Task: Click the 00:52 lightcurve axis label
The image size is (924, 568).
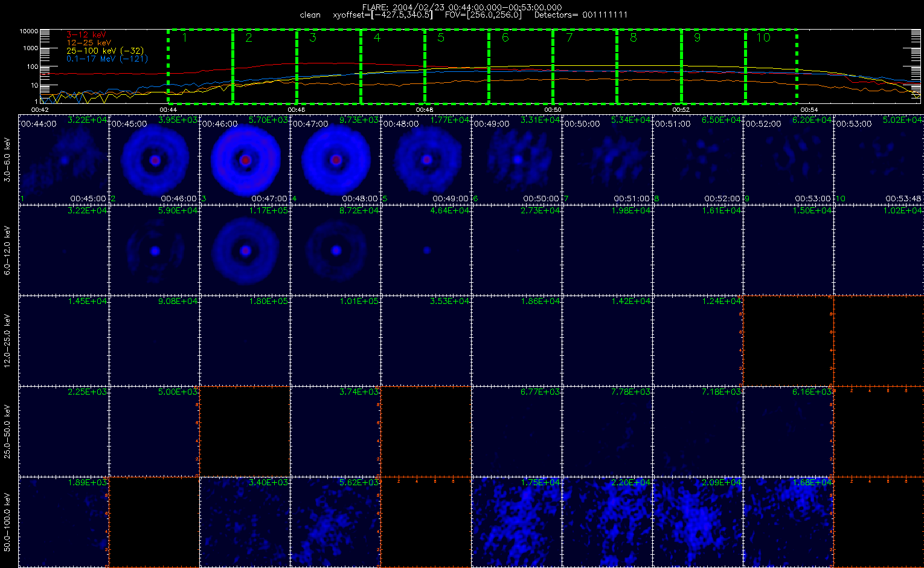Action: tap(681, 109)
